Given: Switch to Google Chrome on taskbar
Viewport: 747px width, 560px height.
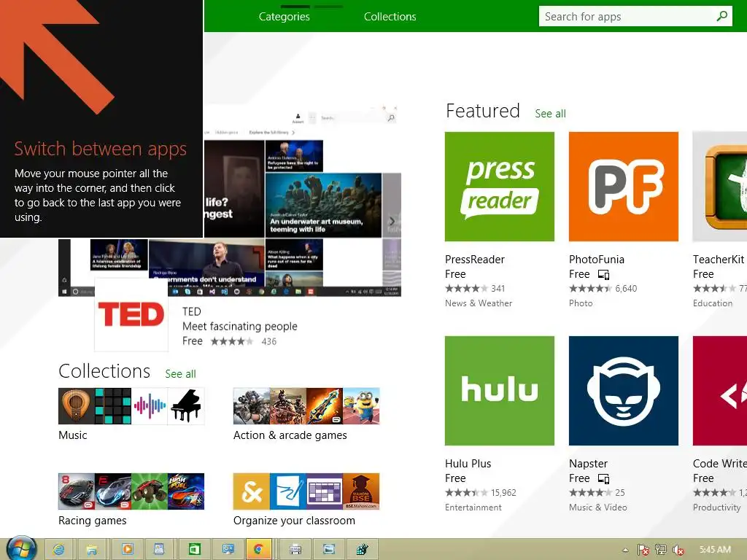Looking at the screenshot, I should tap(259, 550).
